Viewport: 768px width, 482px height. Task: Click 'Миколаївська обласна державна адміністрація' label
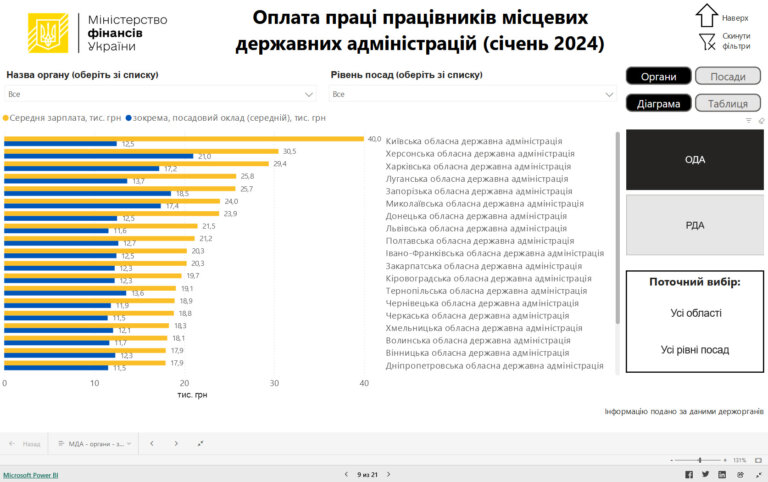[484, 203]
